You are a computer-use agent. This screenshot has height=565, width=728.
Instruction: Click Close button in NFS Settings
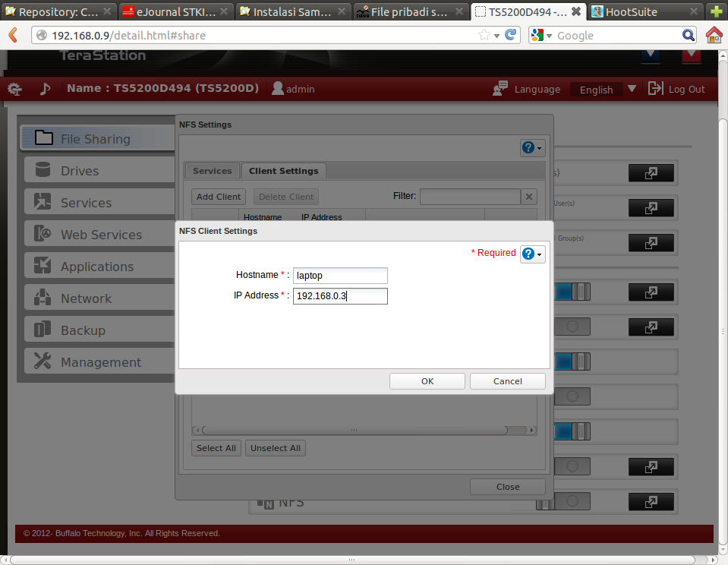(x=507, y=487)
